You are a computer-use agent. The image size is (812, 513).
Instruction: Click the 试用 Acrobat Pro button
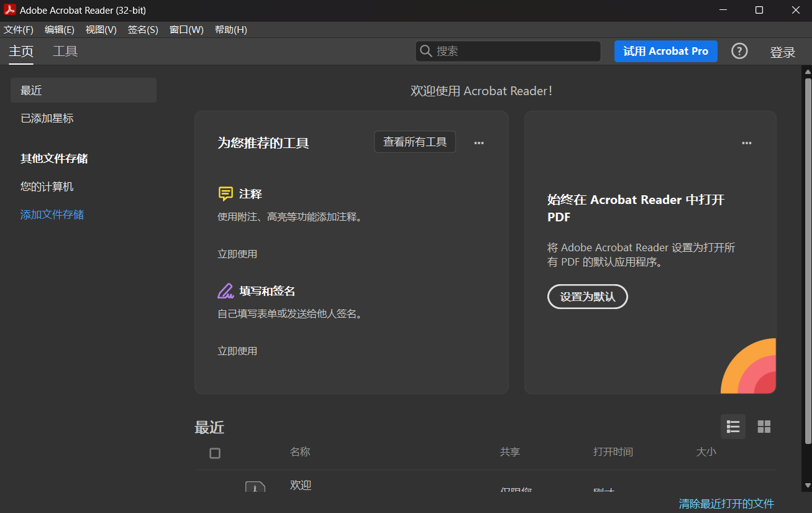[x=666, y=52]
